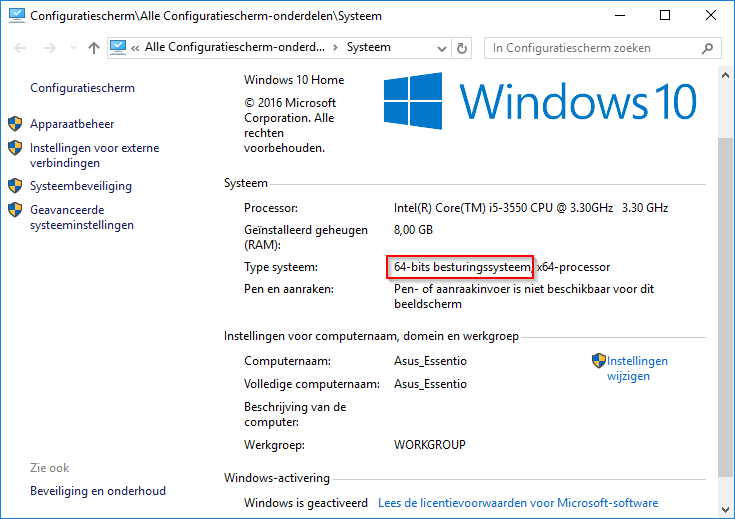Image resolution: width=735 pixels, height=519 pixels.
Task: Refresh the Systeem page
Action: (462, 48)
